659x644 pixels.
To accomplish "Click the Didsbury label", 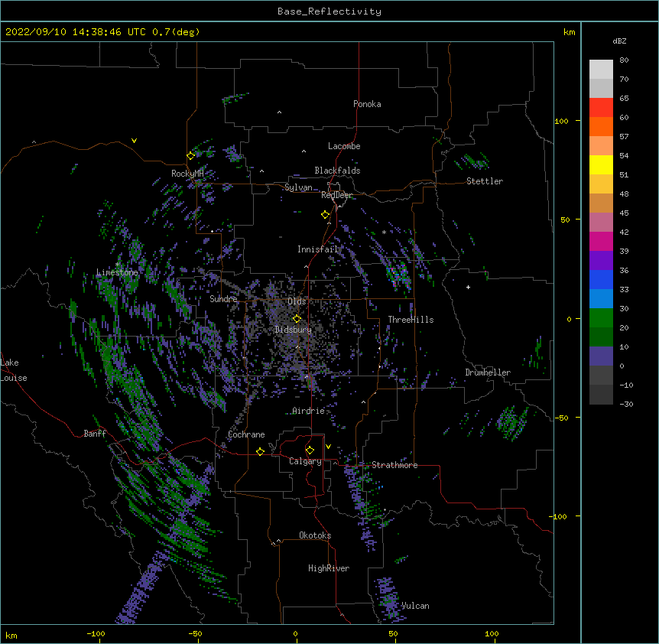I will tap(293, 330).
